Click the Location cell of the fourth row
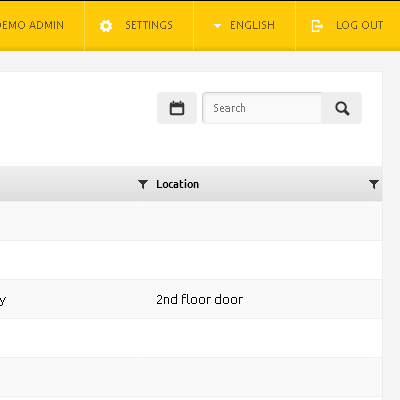 pyautogui.click(x=262, y=338)
